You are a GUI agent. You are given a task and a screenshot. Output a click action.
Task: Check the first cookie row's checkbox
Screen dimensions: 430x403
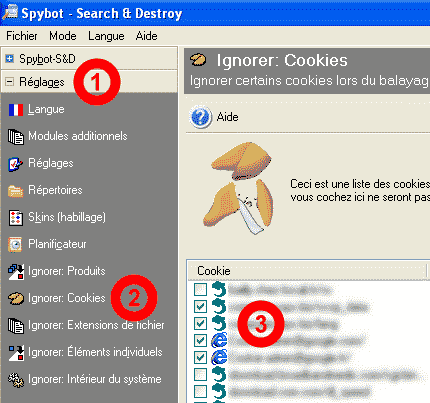tap(200, 289)
